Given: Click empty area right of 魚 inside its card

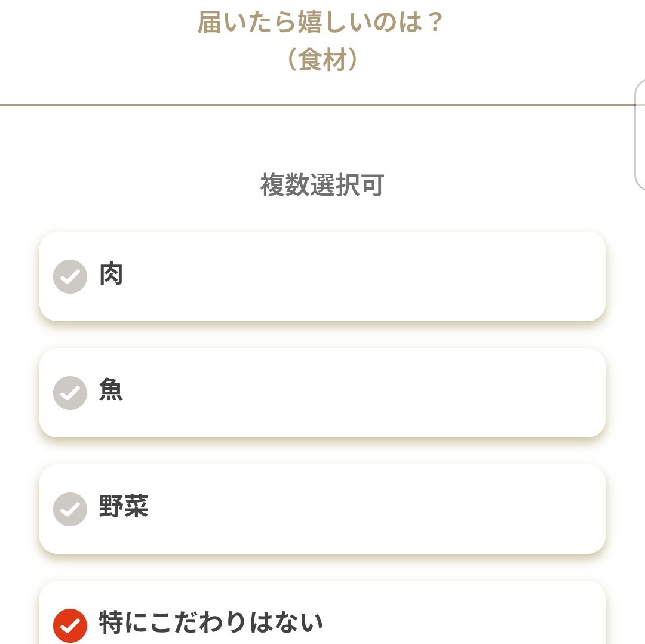Looking at the screenshot, I should click(x=362, y=393).
